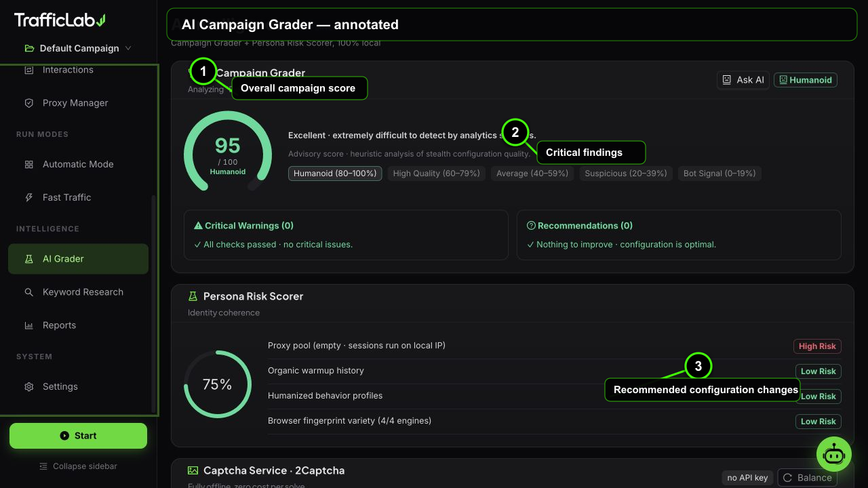Click the 95 score gauge

(228, 152)
